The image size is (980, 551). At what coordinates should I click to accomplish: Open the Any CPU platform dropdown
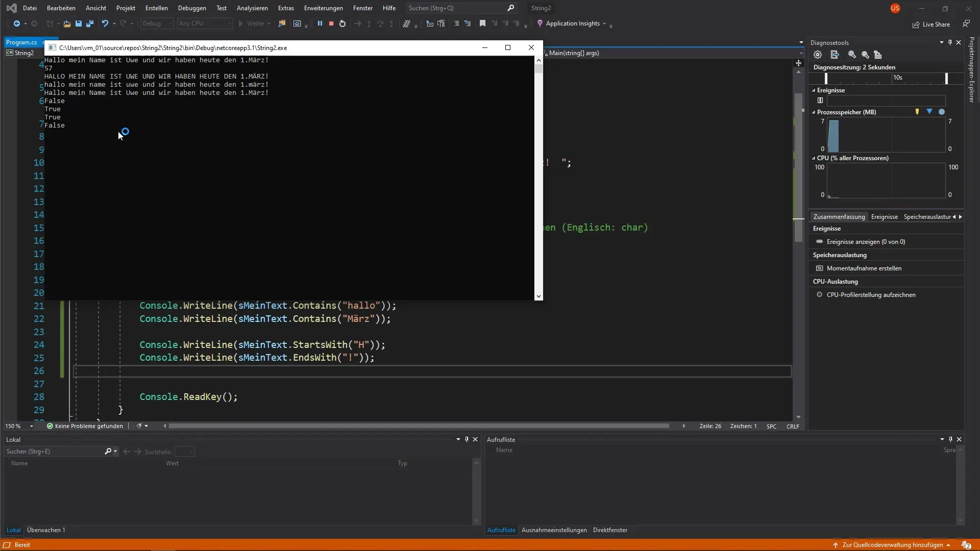(205, 23)
